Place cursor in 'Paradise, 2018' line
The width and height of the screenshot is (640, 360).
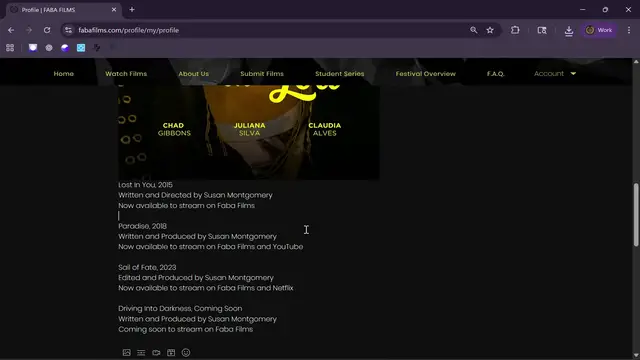click(x=142, y=226)
